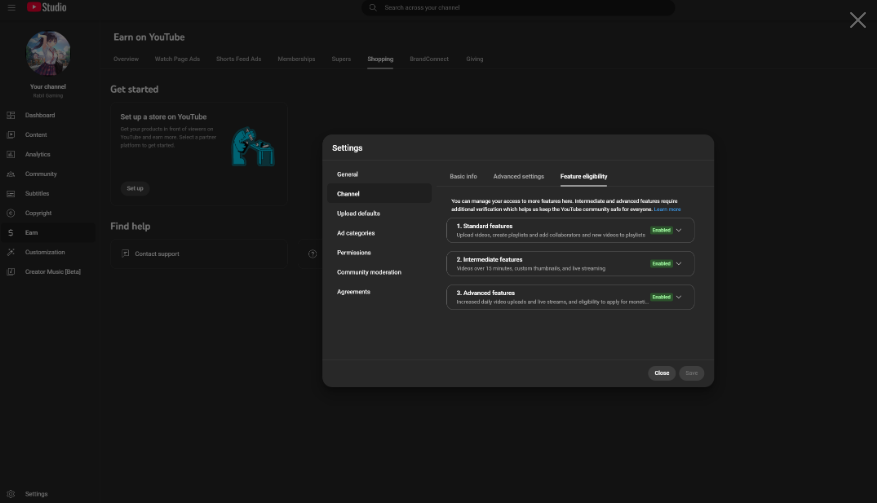
Task: Open Upload defaults settings category
Action: tap(379, 213)
